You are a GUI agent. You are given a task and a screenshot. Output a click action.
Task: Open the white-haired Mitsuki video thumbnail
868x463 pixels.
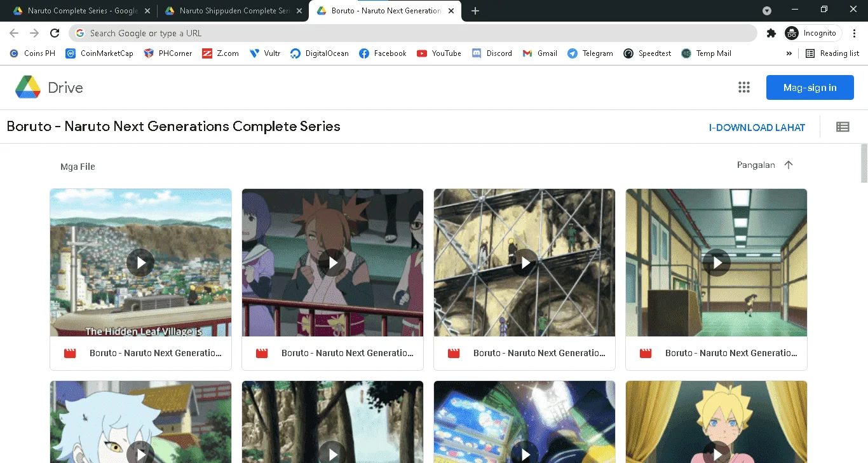140,422
